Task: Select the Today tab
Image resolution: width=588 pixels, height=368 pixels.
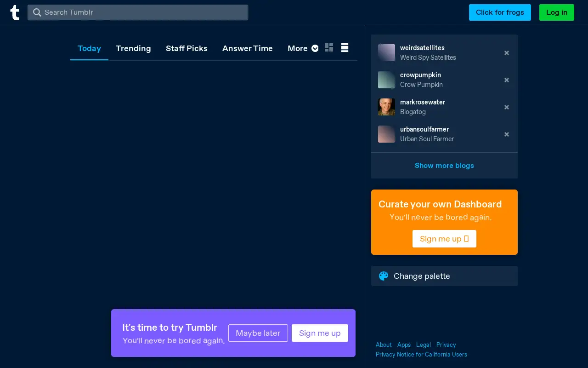Action: click(89, 48)
